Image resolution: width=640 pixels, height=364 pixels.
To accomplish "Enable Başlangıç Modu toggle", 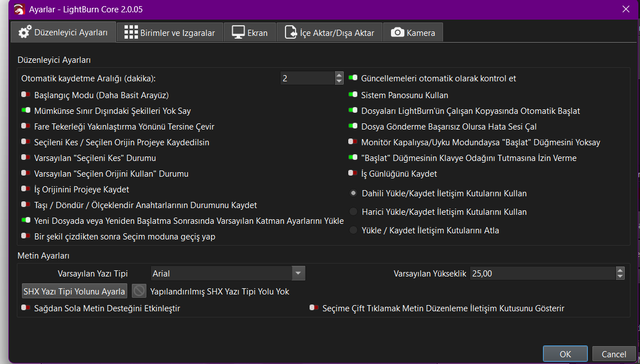I will [26, 95].
